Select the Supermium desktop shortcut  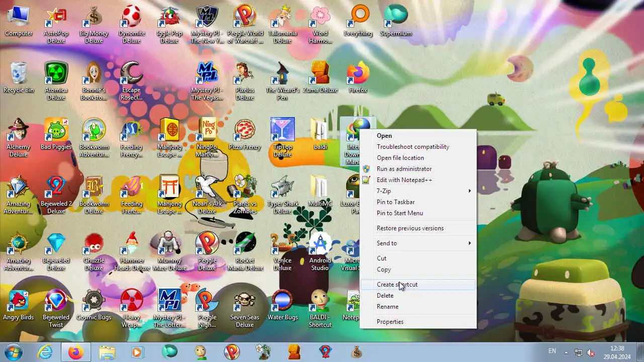pos(396,21)
